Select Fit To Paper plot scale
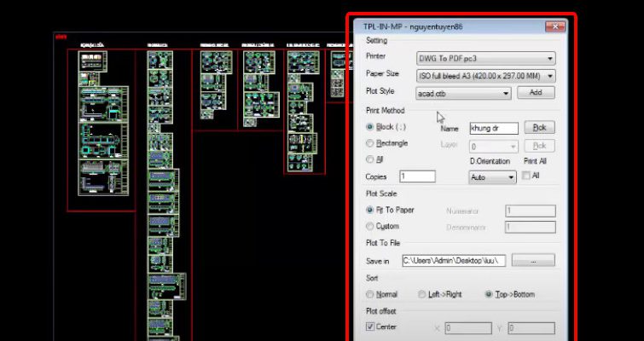Image resolution: width=644 pixels, height=341 pixels. click(x=370, y=210)
